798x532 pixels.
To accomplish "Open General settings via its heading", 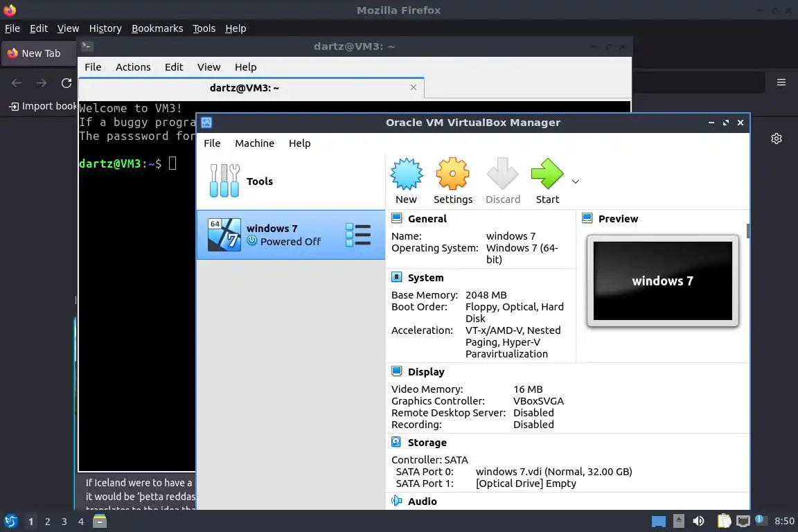I will tap(427, 219).
